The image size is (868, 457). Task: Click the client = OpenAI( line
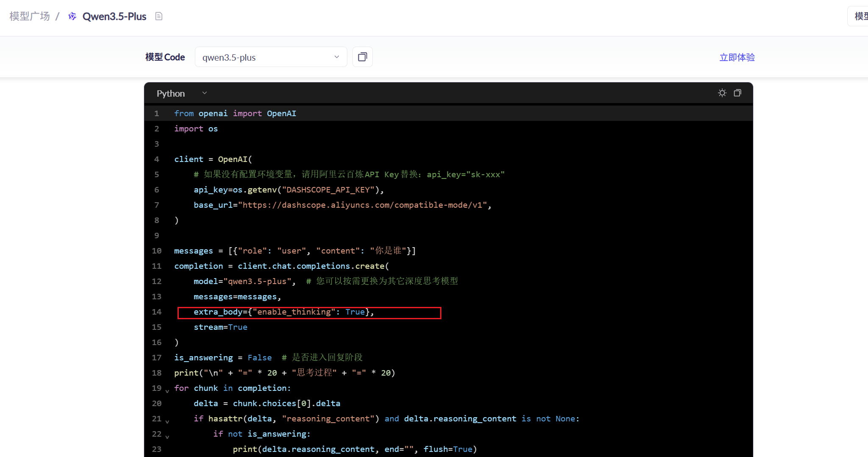pyautogui.click(x=213, y=159)
